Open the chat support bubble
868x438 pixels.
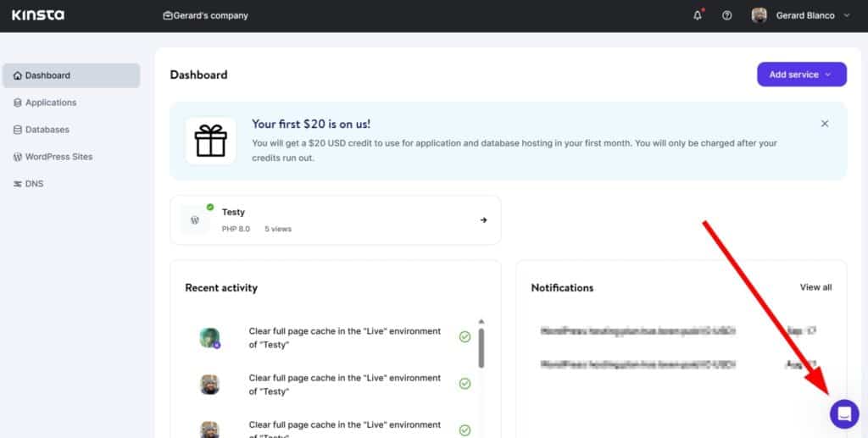843,413
